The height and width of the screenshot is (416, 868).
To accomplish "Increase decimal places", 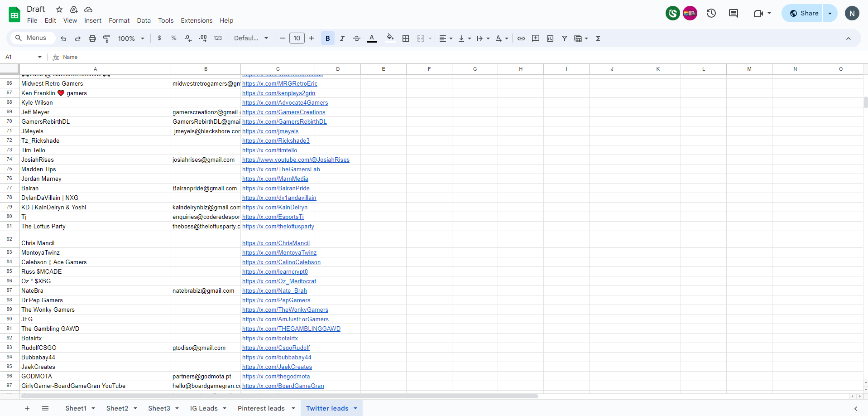I will pyautogui.click(x=203, y=39).
